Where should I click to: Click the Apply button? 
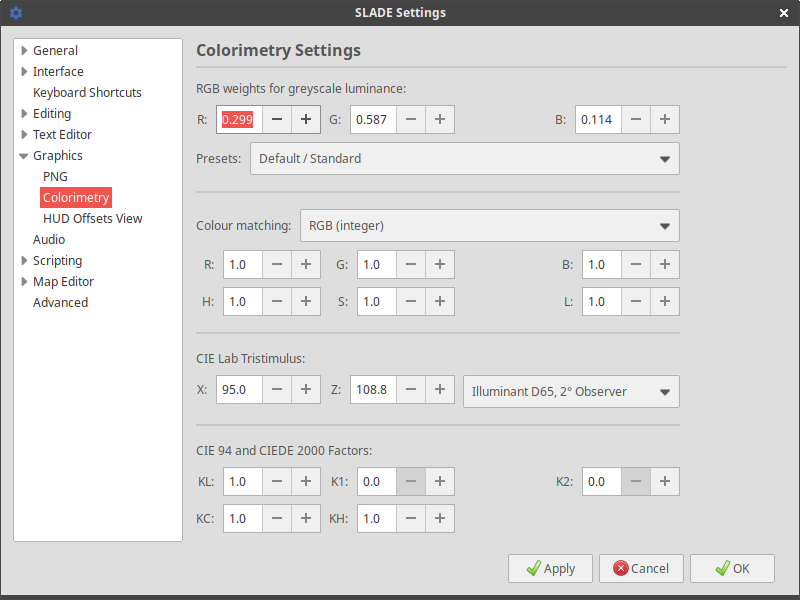[x=550, y=568]
